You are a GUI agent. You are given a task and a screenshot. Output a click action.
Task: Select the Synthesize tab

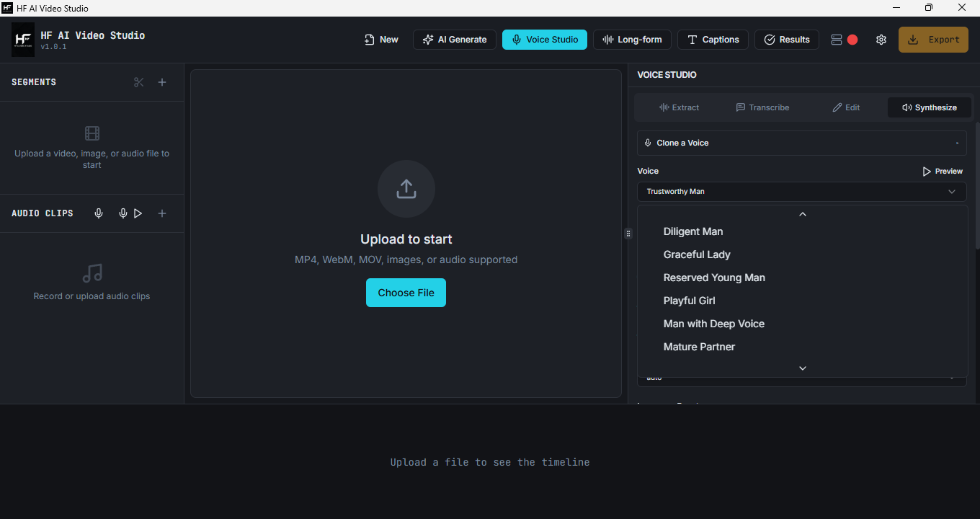click(x=930, y=107)
